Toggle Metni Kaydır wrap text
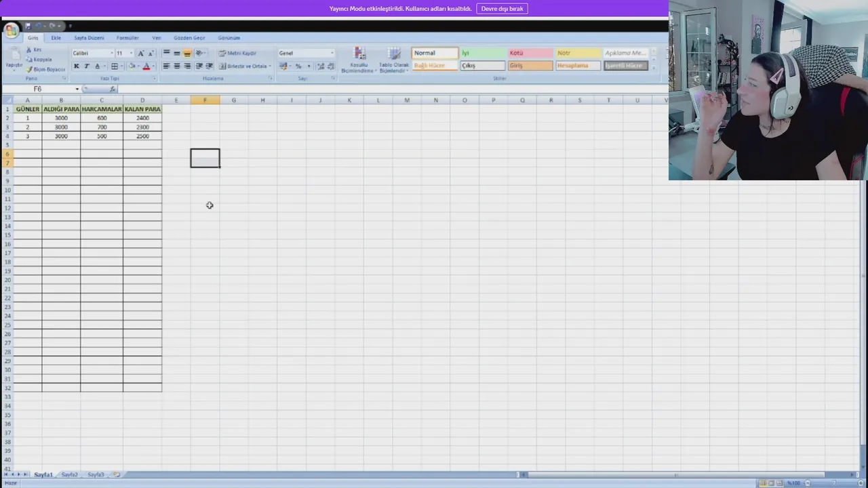This screenshot has width=868, height=488. (237, 53)
